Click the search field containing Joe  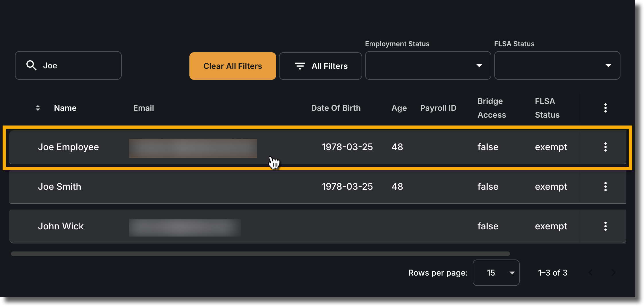pyautogui.click(x=68, y=65)
